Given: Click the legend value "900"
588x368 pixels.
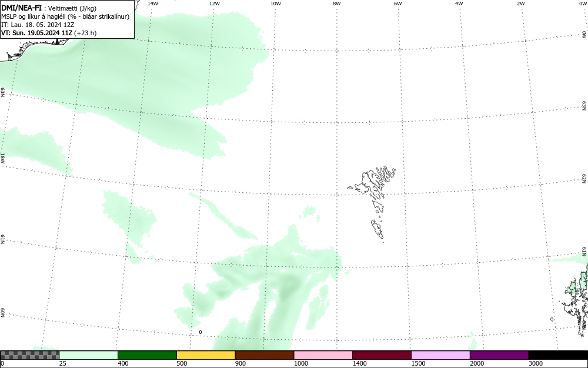Looking at the screenshot, I should click(x=240, y=363).
